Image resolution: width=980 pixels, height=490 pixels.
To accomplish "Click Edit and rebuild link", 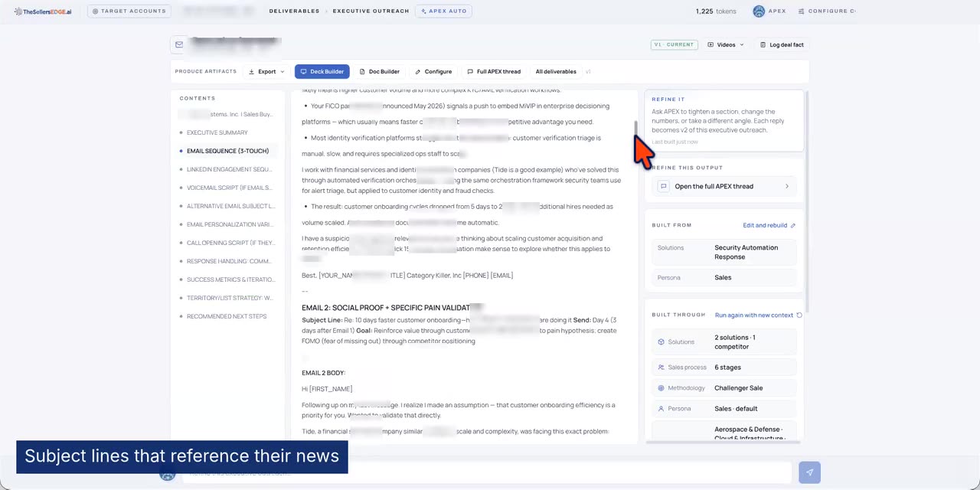I will (769, 225).
